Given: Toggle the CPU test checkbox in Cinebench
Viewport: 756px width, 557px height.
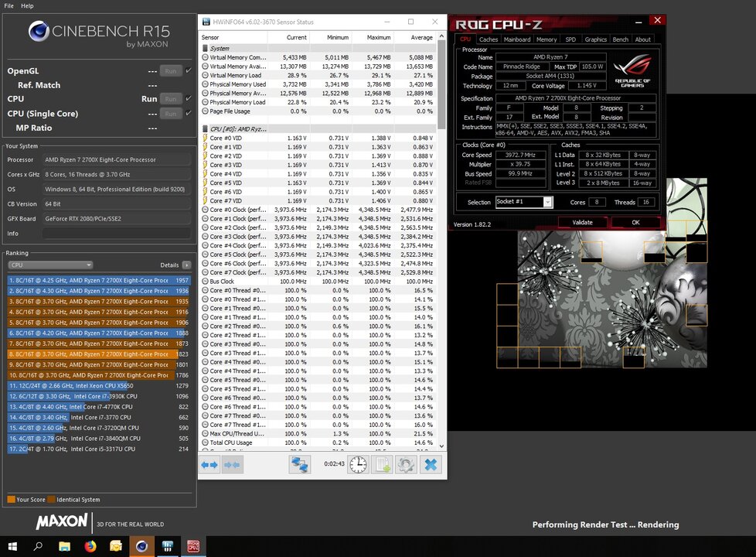Looking at the screenshot, I should [x=189, y=98].
